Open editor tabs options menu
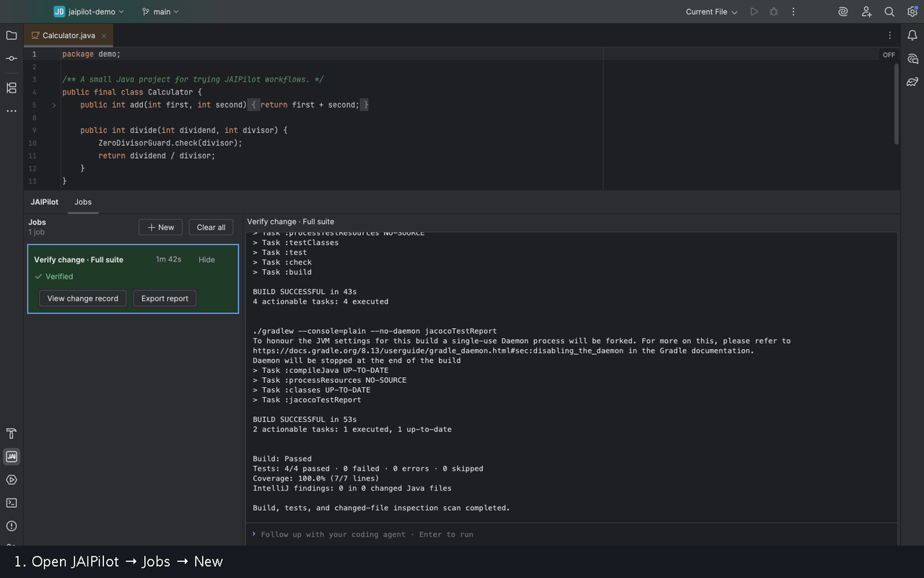Screen dimensions: 924x578 tap(889, 35)
